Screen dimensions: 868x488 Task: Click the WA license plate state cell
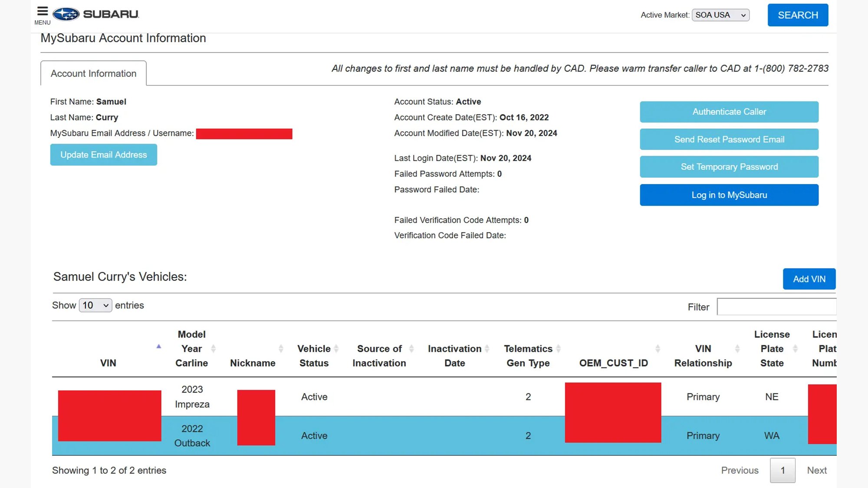click(772, 436)
